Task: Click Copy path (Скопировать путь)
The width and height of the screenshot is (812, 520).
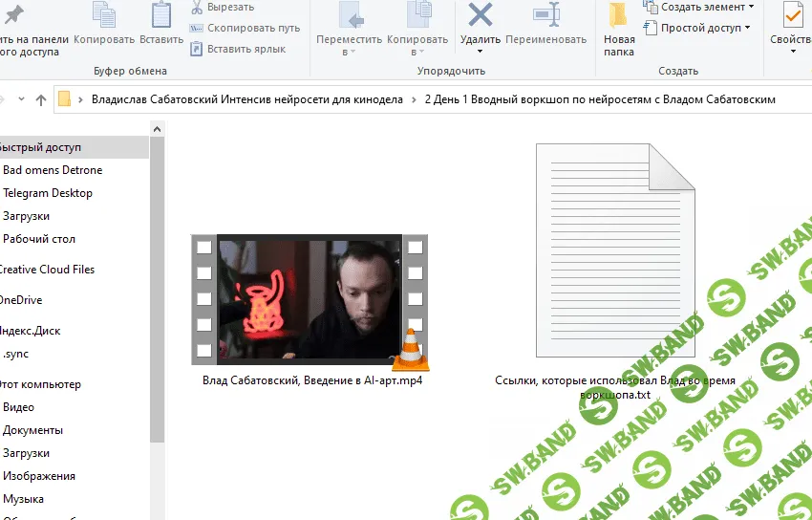Action: (x=245, y=29)
